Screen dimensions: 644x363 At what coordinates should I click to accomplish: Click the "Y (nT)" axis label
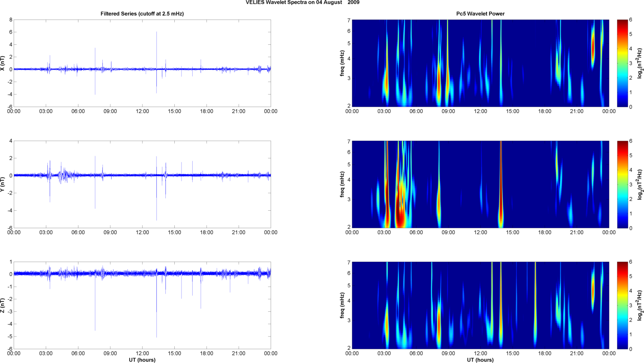tap(3, 184)
